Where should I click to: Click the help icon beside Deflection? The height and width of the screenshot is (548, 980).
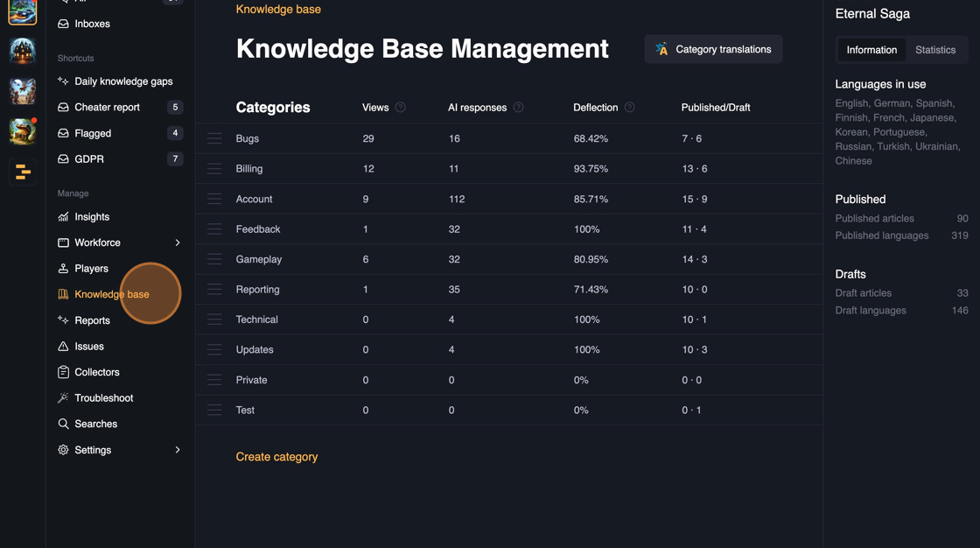pos(630,108)
